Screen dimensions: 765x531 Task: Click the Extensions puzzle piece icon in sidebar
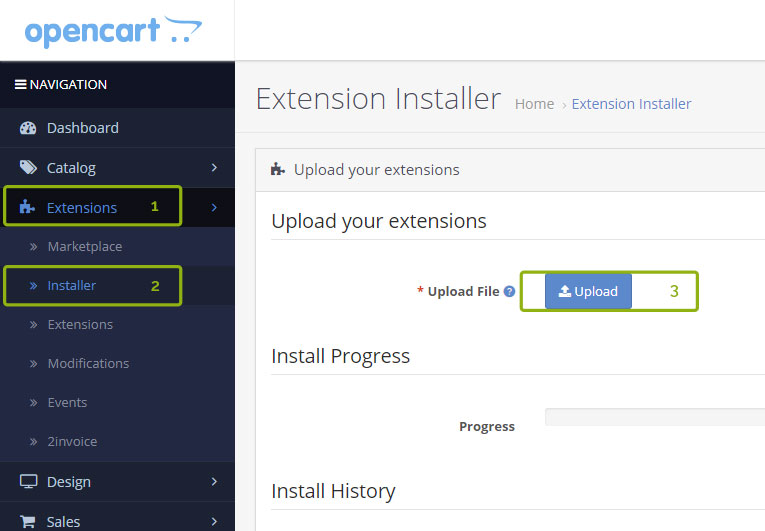(27, 207)
